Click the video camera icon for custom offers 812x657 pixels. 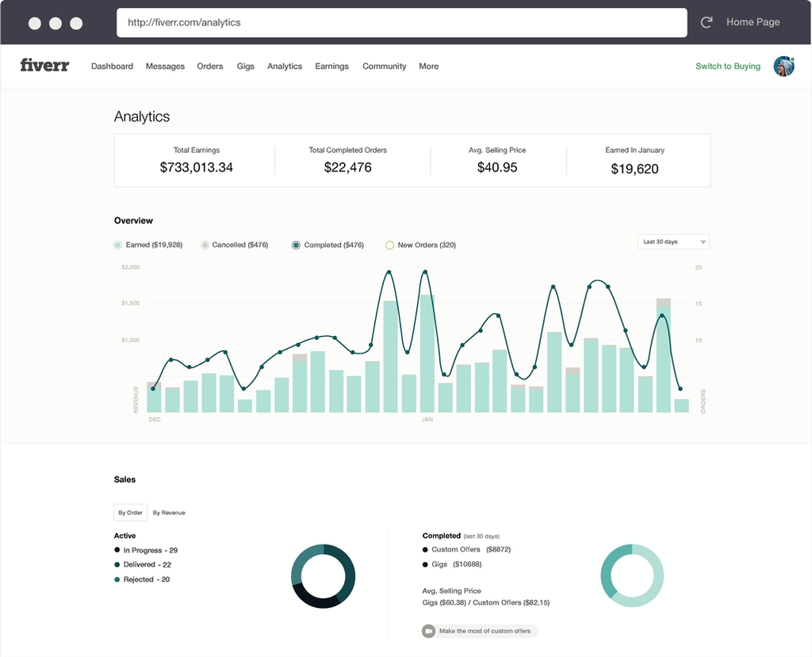pos(428,631)
